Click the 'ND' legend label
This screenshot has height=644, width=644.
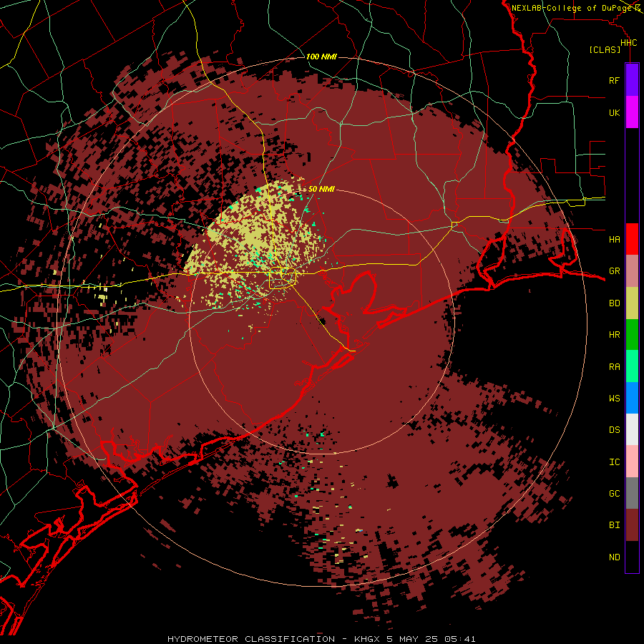coord(614,557)
